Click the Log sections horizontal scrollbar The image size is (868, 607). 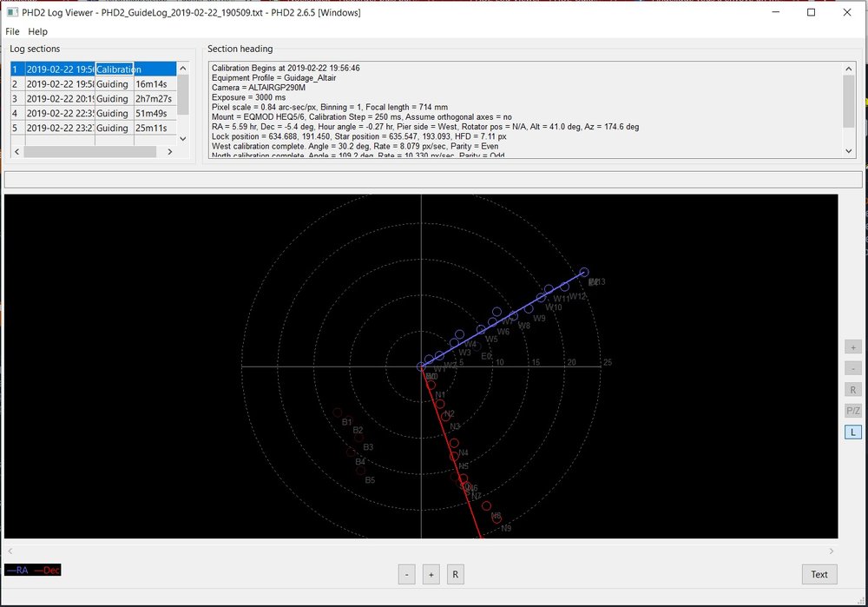click(x=91, y=152)
